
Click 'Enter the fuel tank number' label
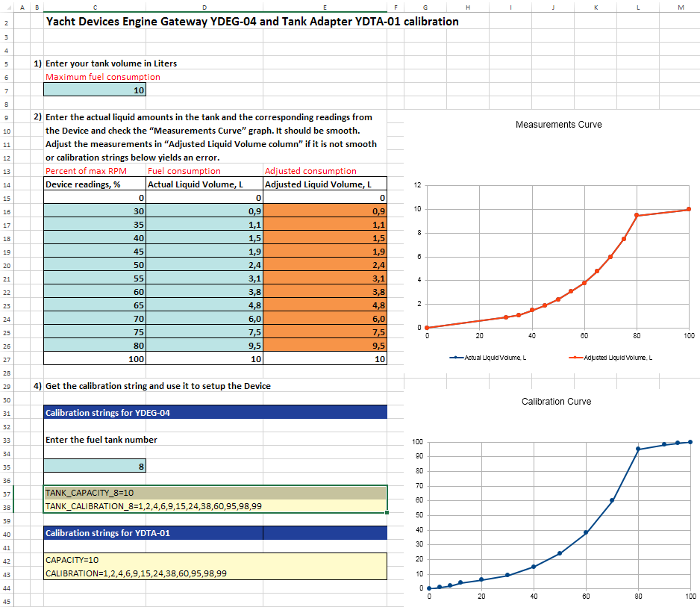coord(101,440)
